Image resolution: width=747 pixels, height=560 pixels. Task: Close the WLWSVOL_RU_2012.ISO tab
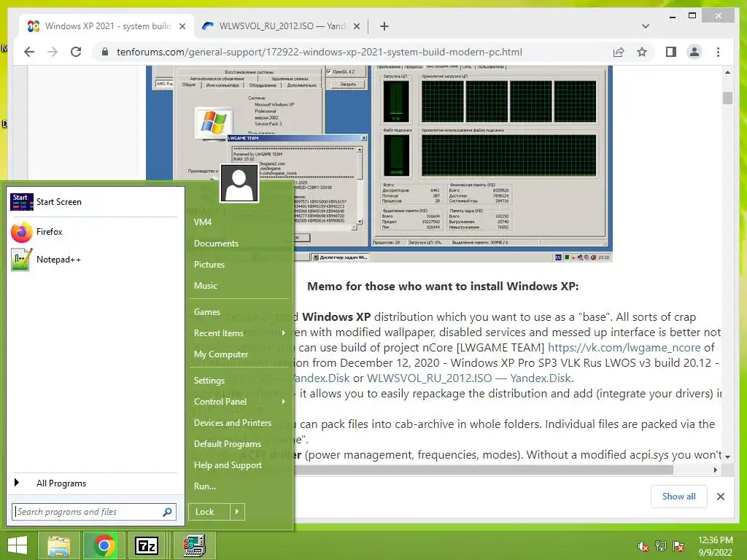click(356, 26)
